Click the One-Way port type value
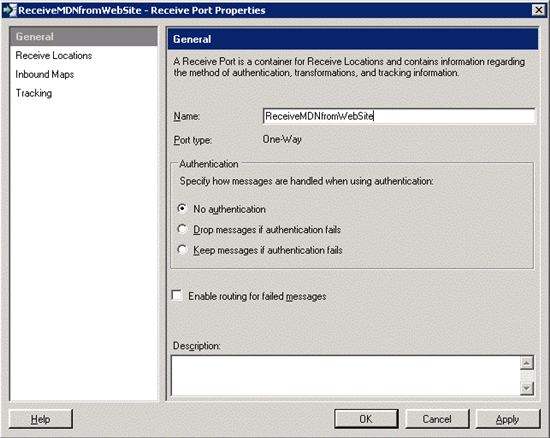The width and height of the screenshot is (550, 438). [282, 140]
